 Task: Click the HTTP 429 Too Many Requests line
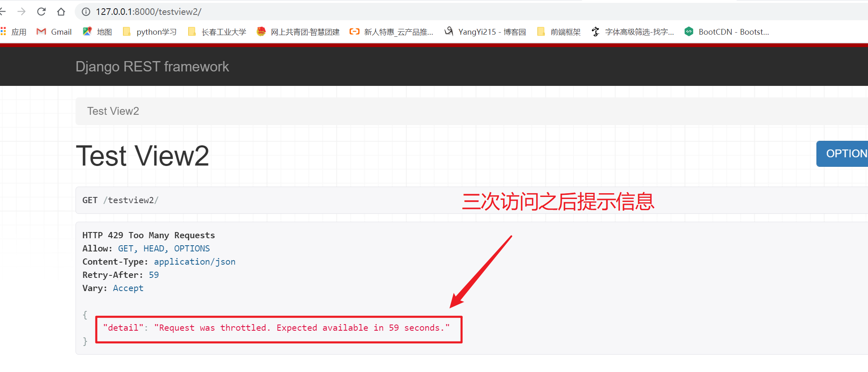point(149,235)
